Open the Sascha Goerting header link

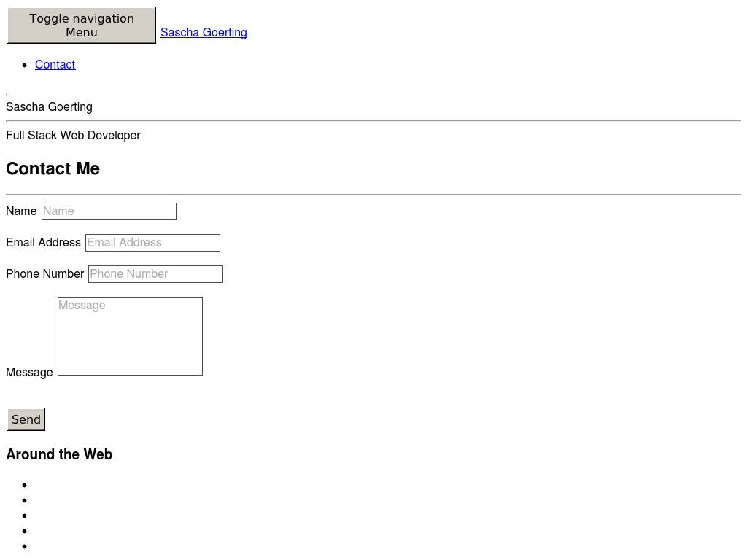[x=204, y=32]
